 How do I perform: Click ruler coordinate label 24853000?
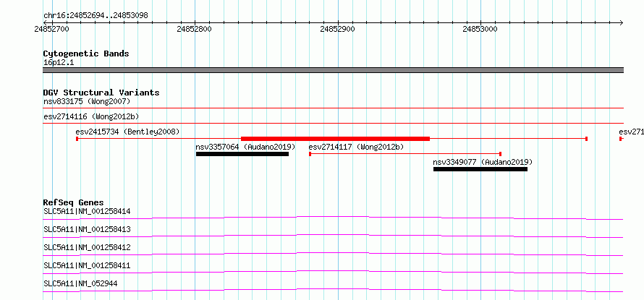tap(480, 29)
